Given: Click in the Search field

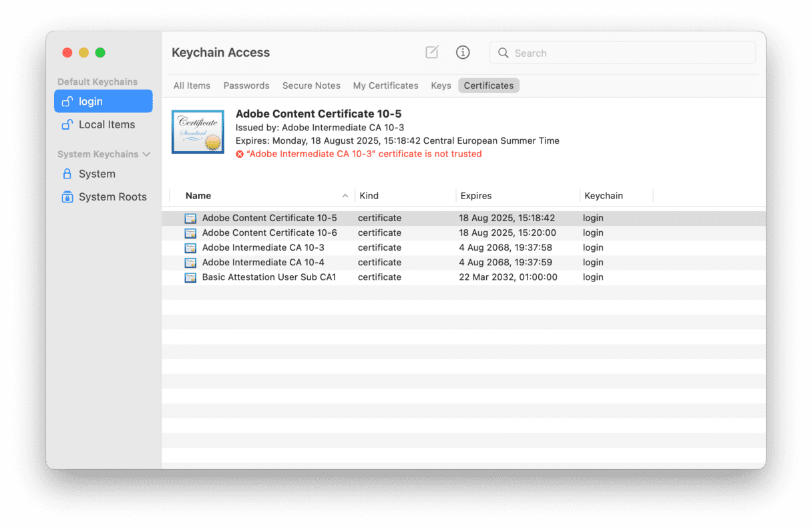Looking at the screenshot, I should pos(628,53).
